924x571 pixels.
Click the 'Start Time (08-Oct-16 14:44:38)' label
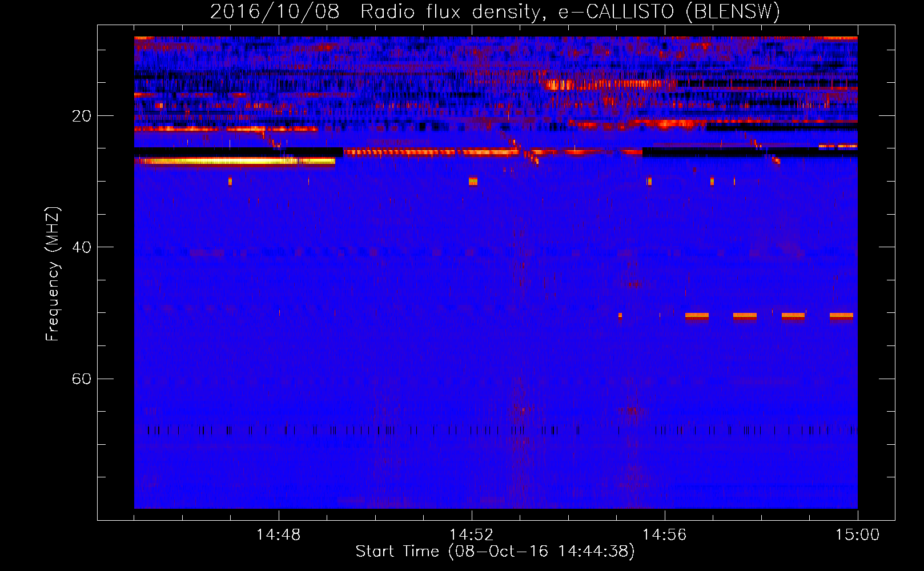pyautogui.click(x=495, y=552)
